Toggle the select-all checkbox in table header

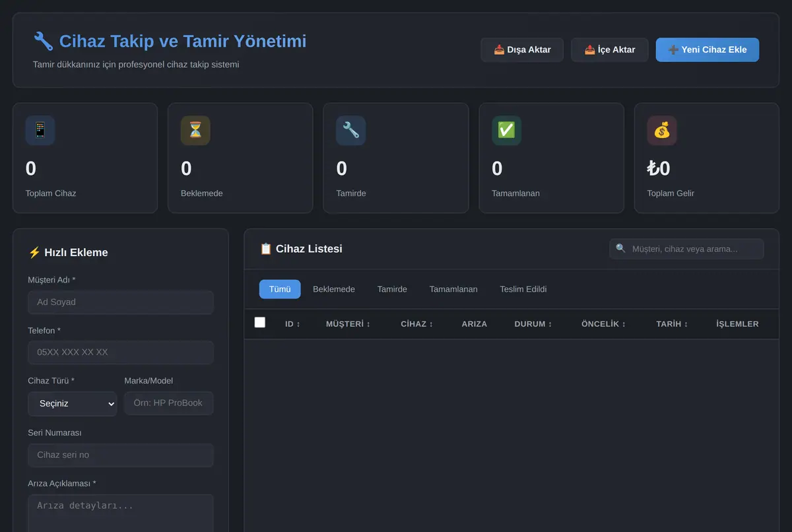point(260,322)
